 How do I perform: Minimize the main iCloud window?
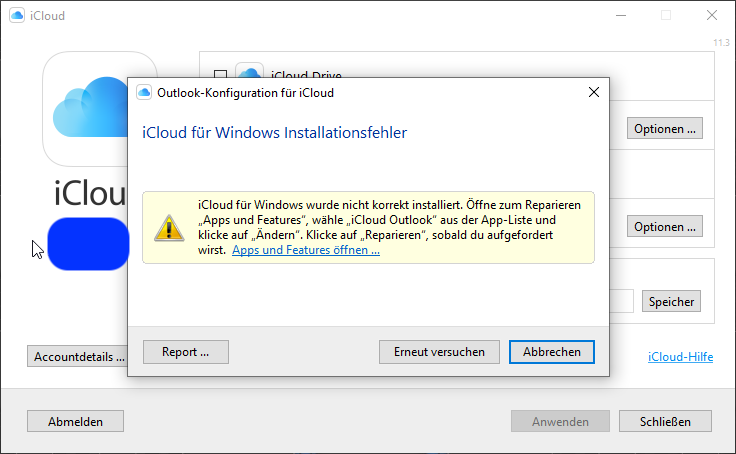(619, 16)
